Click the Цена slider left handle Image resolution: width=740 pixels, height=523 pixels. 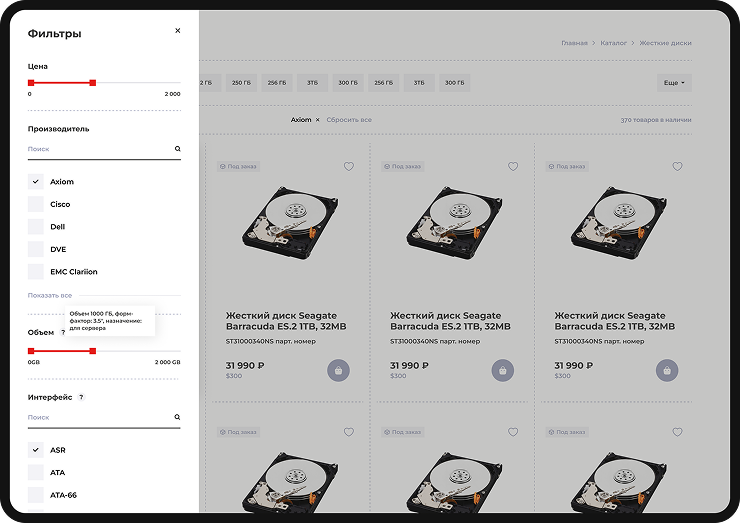click(31, 83)
